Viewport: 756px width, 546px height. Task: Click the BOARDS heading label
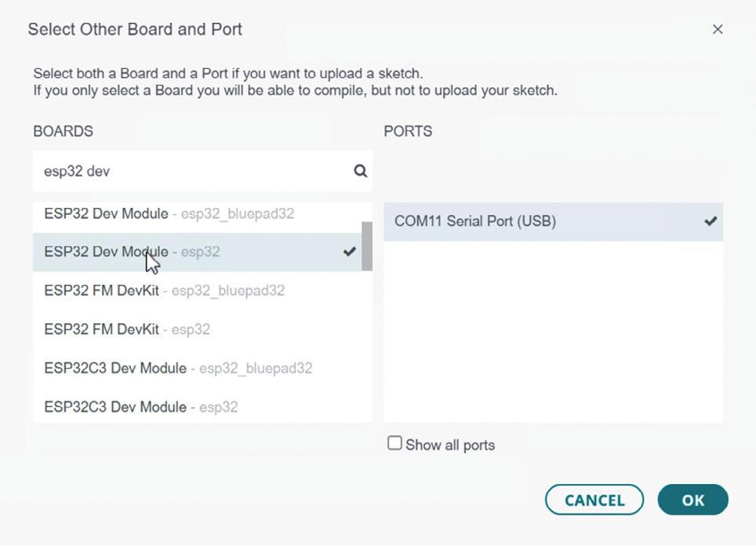[x=63, y=131]
